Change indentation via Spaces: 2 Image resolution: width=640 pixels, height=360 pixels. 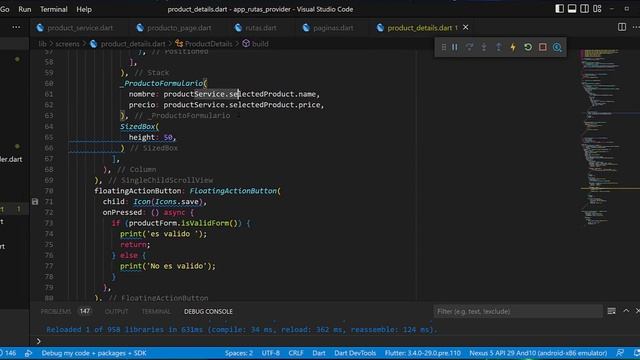coord(239,353)
